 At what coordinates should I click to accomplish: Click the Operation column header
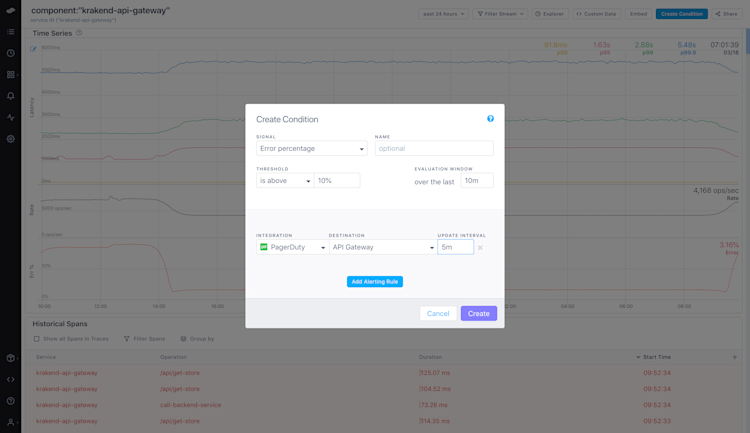pyautogui.click(x=173, y=357)
